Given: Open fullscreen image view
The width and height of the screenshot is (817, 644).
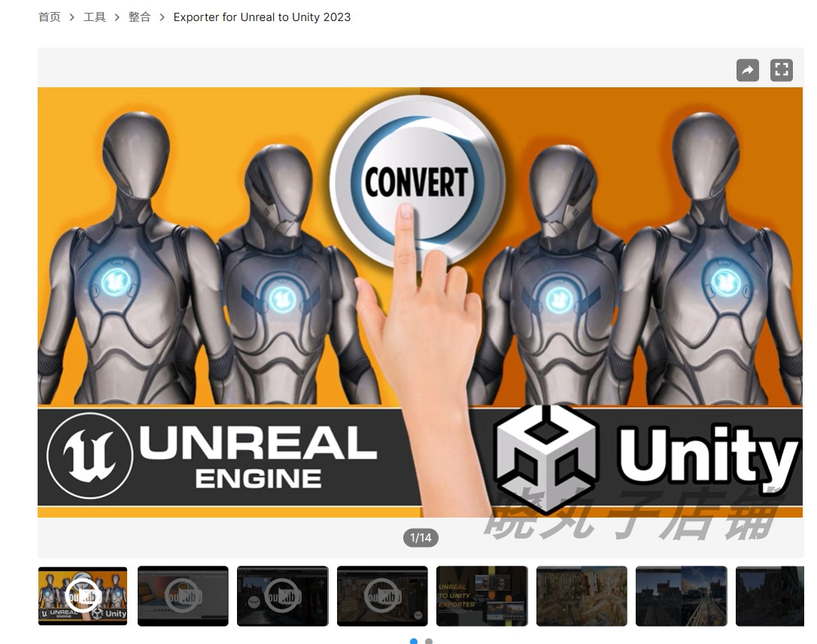Looking at the screenshot, I should [781, 70].
